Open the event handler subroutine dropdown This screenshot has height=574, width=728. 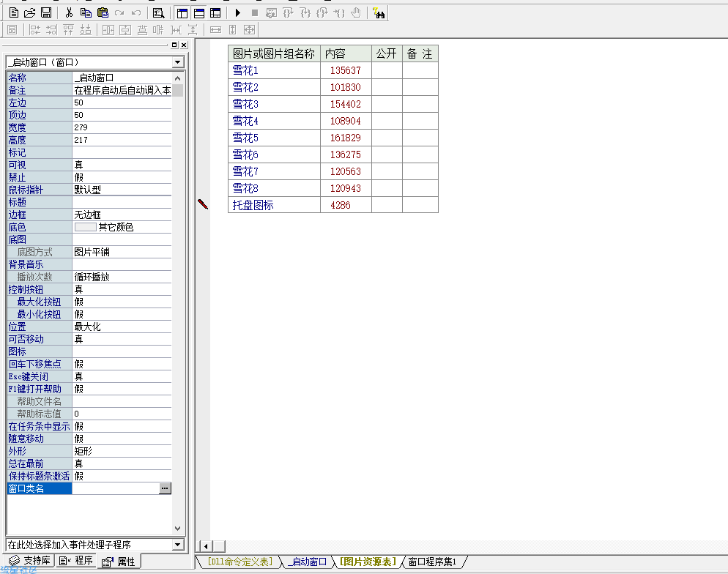(x=177, y=544)
